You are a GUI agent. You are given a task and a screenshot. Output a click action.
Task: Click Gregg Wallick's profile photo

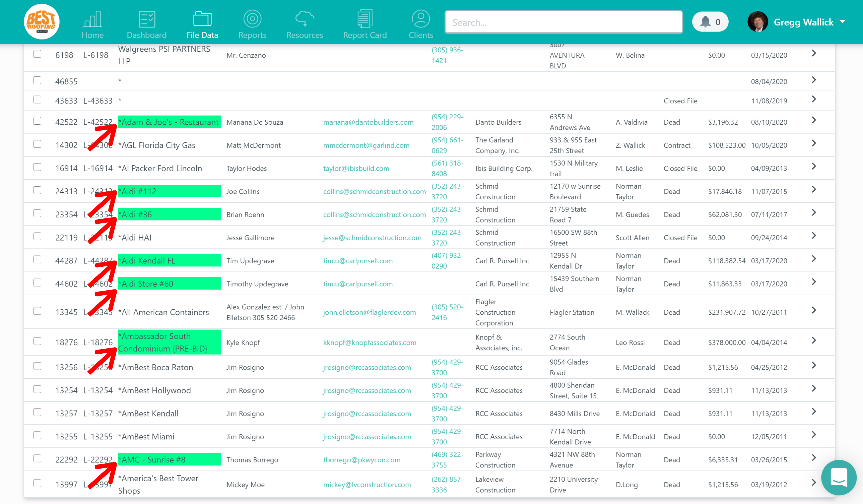pos(757,22)
